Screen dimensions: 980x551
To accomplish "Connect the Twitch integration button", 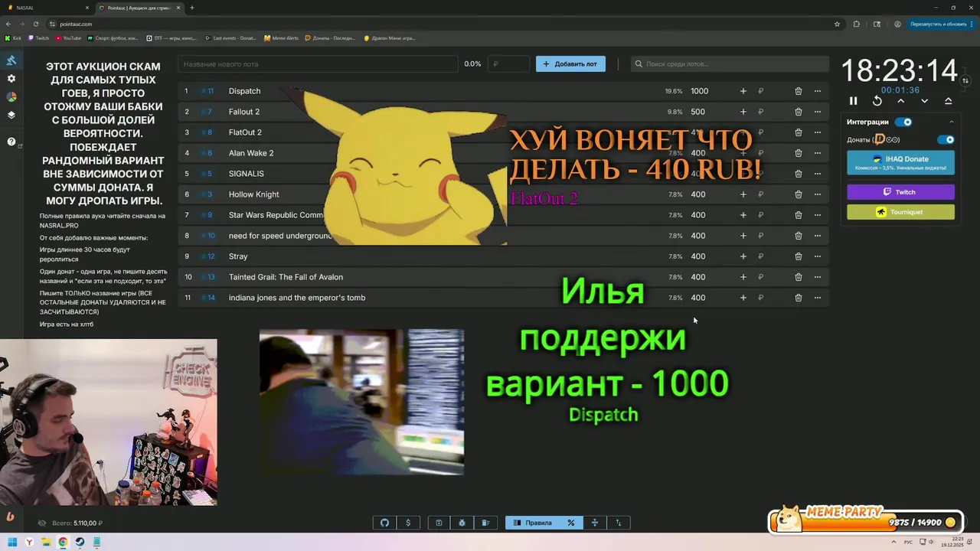I will [x=900, y=192].
